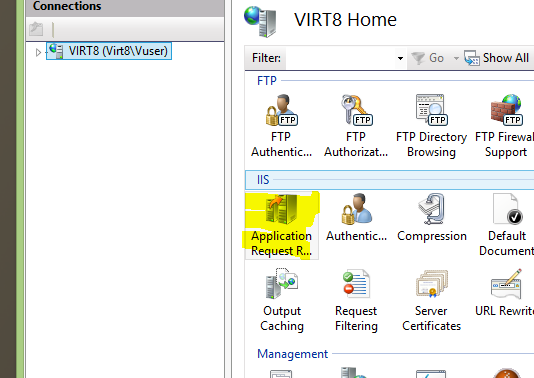The width and height of the screenshot is (534, 378).
Task: Open IIS Authentication feature
Action: point(356,218)
